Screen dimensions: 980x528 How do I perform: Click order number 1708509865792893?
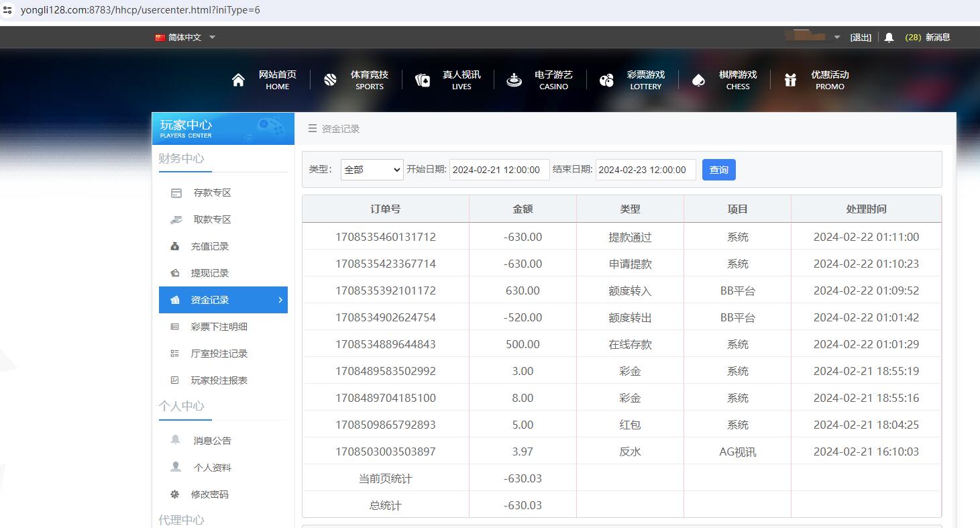386,425
